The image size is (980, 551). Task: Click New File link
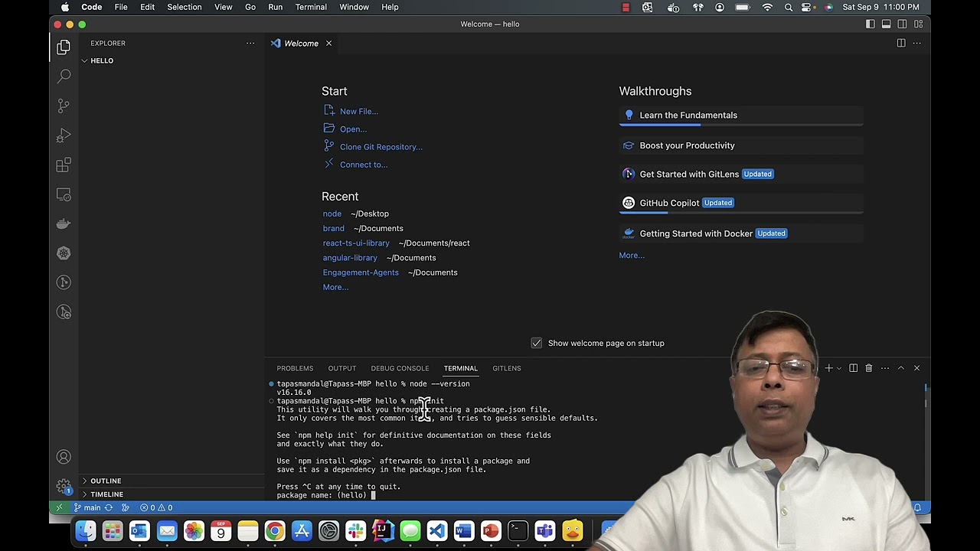(x=359, y=111)
